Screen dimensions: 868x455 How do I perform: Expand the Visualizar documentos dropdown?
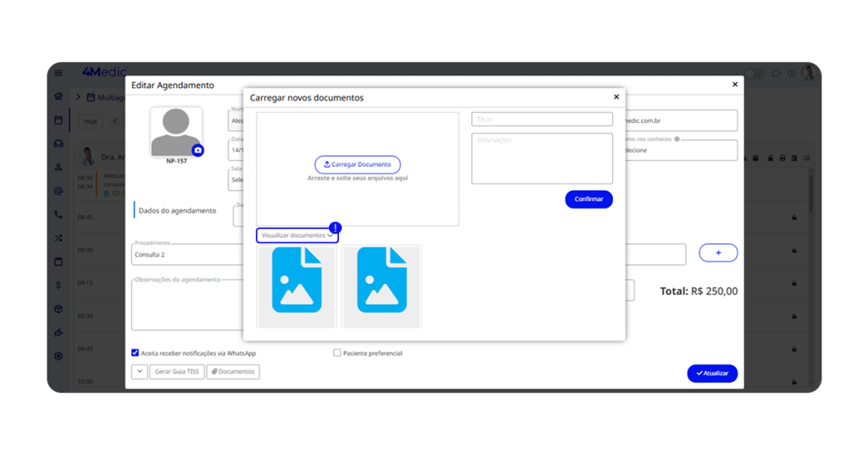297,236
